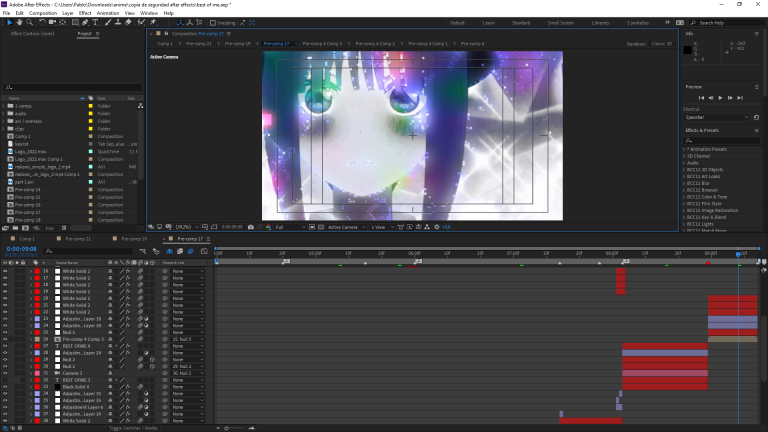Screen dimensions: 768x432
Task: Click the Composition Mini-Flowchart timeline icon
Action: 143,251
